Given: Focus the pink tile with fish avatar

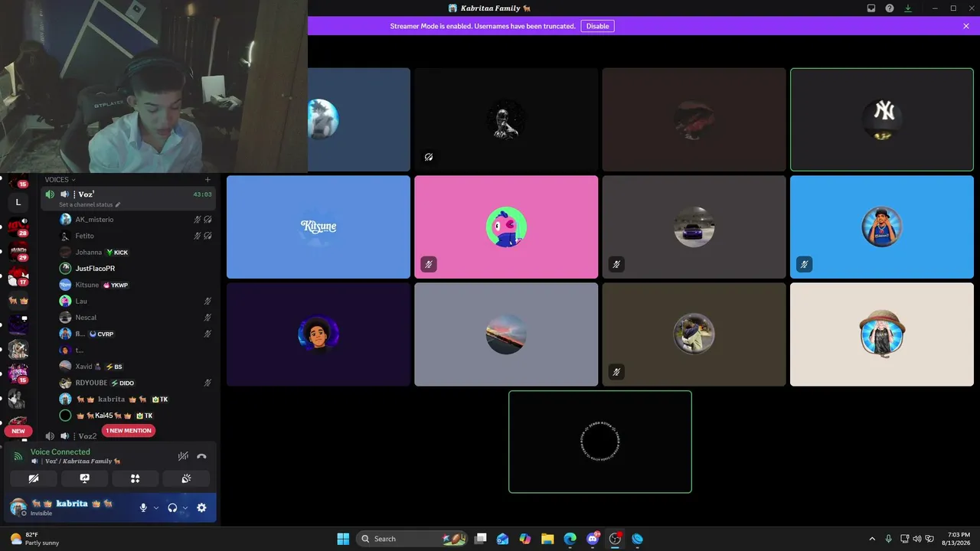Looking at the screenshot, I should pos(506,227).
